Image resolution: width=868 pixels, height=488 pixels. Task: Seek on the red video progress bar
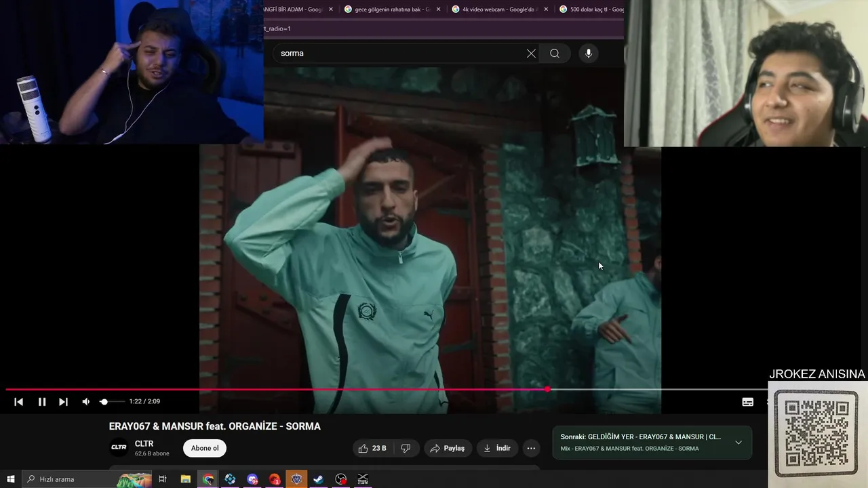(x=387, y=389)
